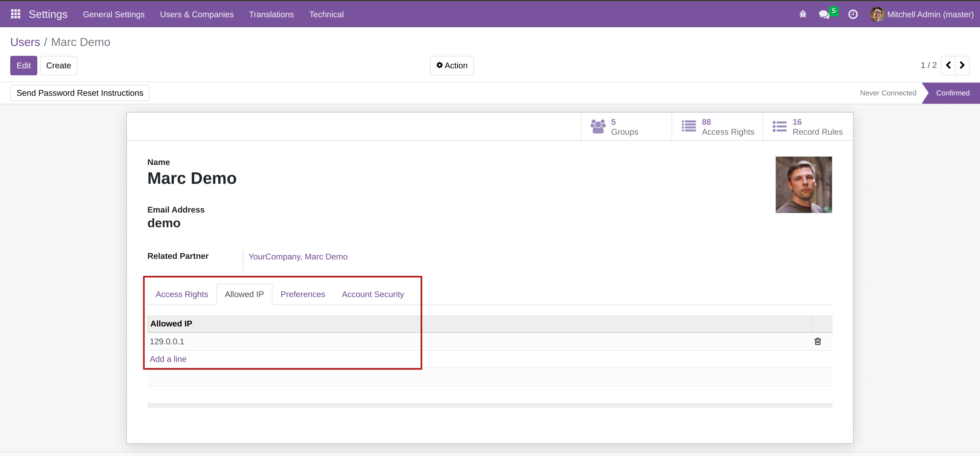Go to previous record arrow
The width and height of the screenshot is (980, 456).
pyautogui.click(x=948, y=65)
